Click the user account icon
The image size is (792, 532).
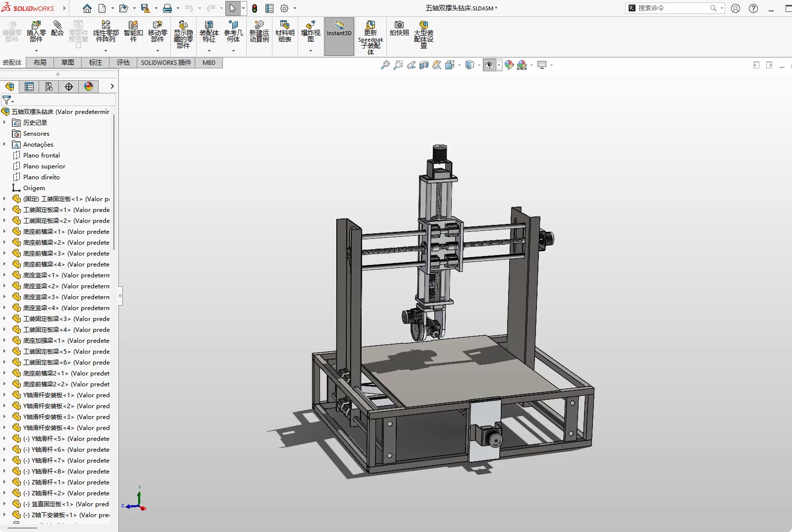tap(736, 8)
